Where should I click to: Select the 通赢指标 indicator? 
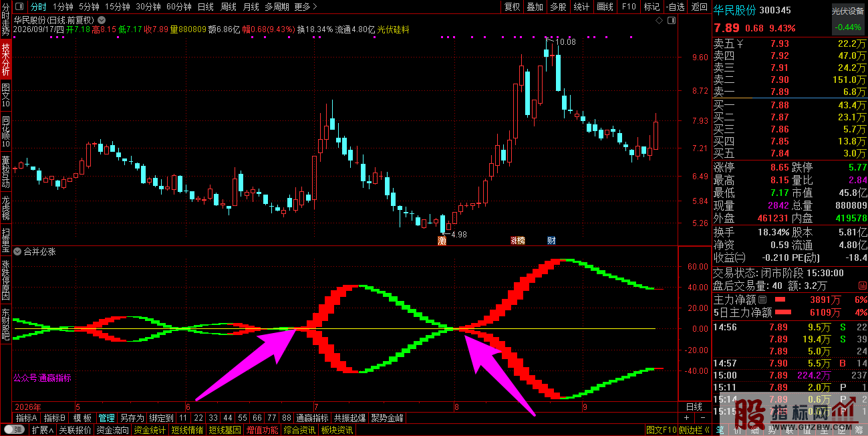[x=312, y=418]
